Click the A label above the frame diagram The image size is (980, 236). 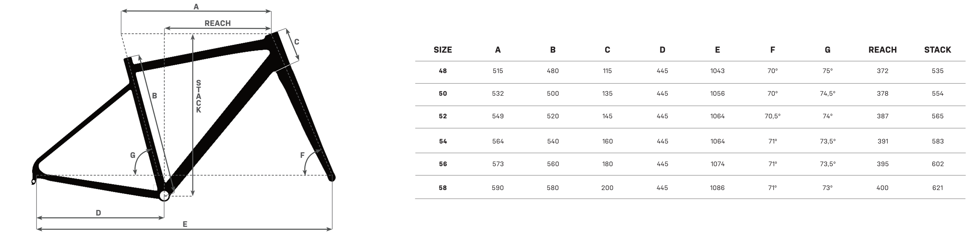coord(196,7)
